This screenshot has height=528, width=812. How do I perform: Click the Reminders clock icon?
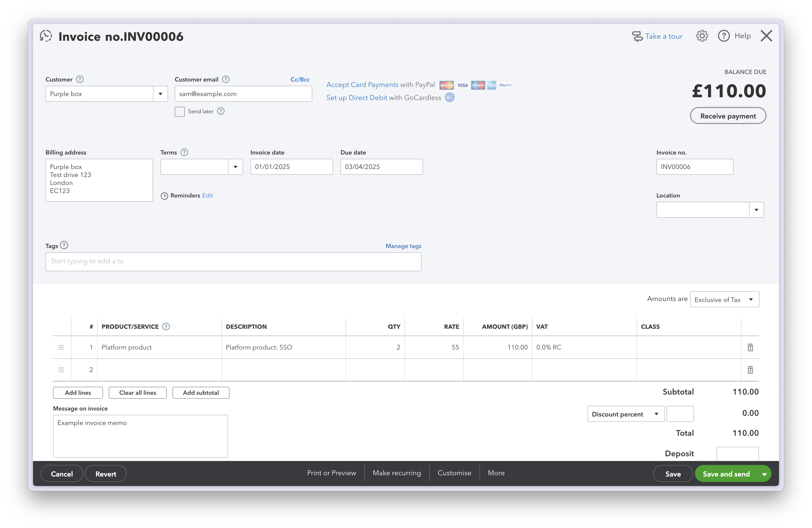164,196
